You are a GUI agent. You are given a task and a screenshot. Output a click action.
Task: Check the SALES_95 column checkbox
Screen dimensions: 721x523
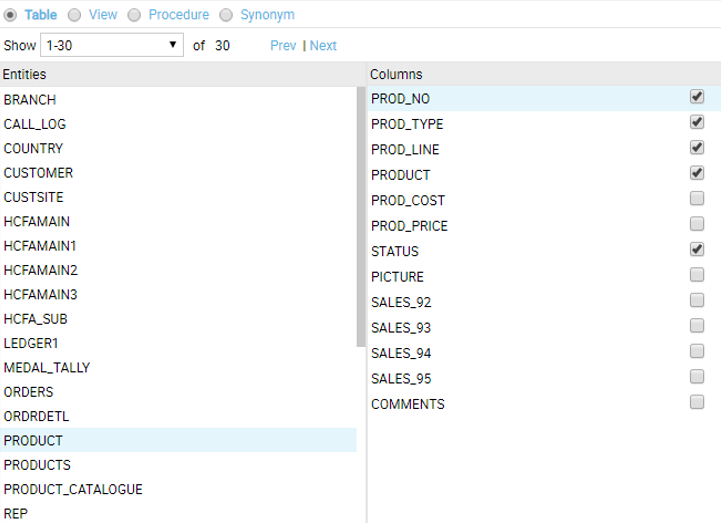coord(697,377)
